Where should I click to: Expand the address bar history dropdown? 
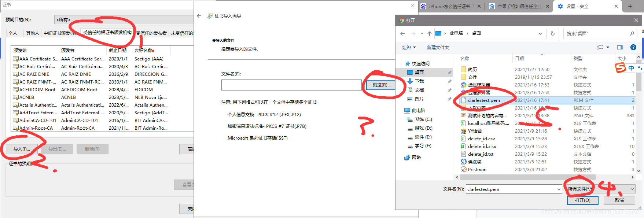540,34
